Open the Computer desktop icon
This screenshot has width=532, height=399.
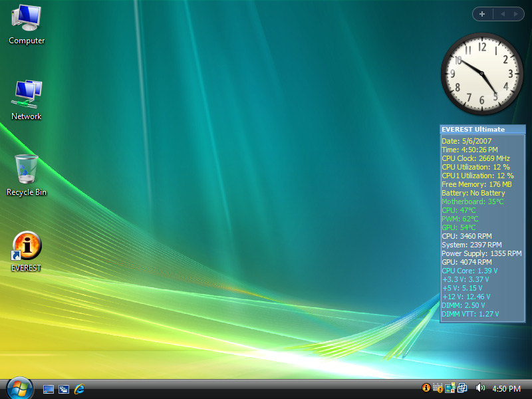click(27, 19)
